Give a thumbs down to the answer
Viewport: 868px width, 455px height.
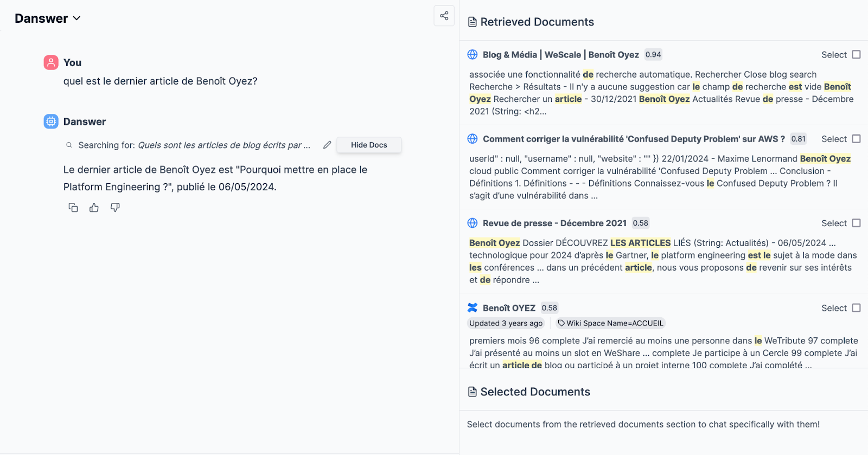pyautogui.click(x=115, y=207)
